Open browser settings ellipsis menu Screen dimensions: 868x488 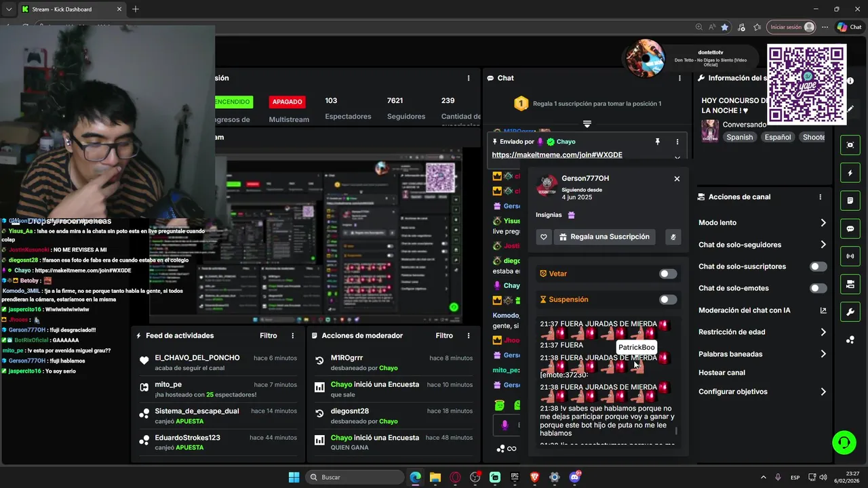tap(825, 27)
